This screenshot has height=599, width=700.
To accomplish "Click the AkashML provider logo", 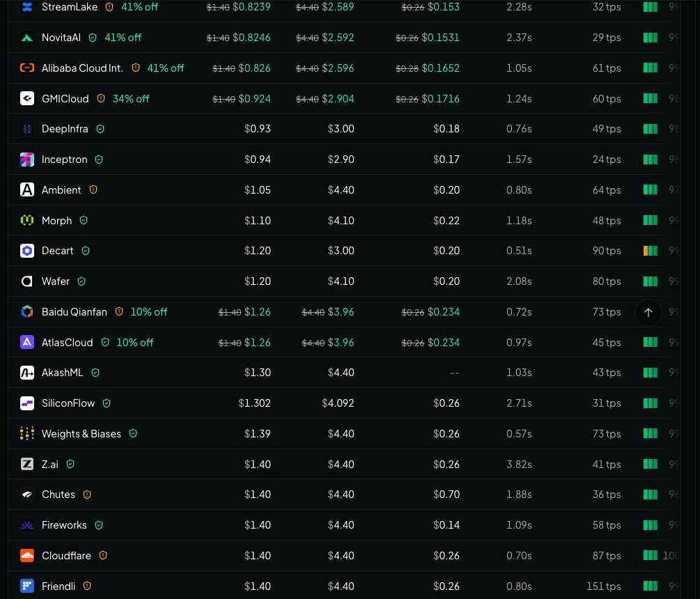I will pyautogui.click(x=27, y=373).
